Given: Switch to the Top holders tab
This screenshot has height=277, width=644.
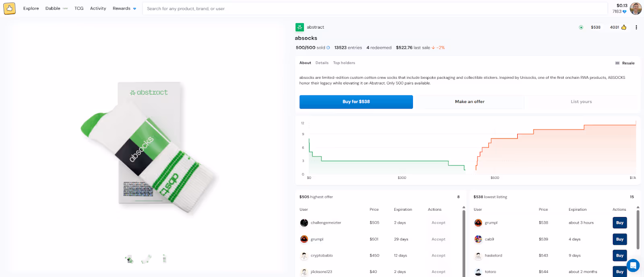Looking at the screenshot, I should (344, 63).
